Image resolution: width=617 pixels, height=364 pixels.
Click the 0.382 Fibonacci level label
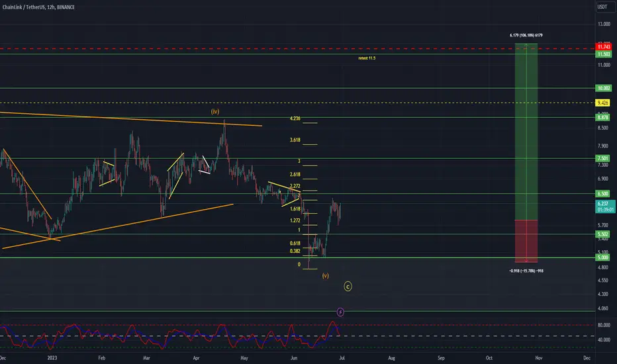(x=295, y=251)
